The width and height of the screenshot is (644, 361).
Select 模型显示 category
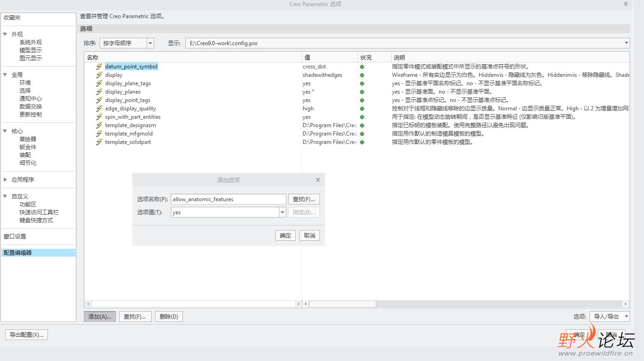tap(31, 50)
